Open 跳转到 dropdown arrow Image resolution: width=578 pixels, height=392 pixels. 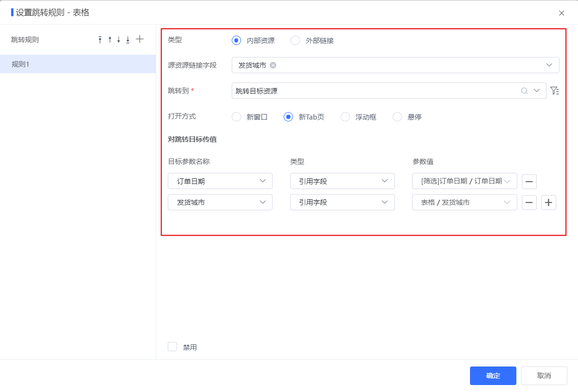(x=537, y=91)
